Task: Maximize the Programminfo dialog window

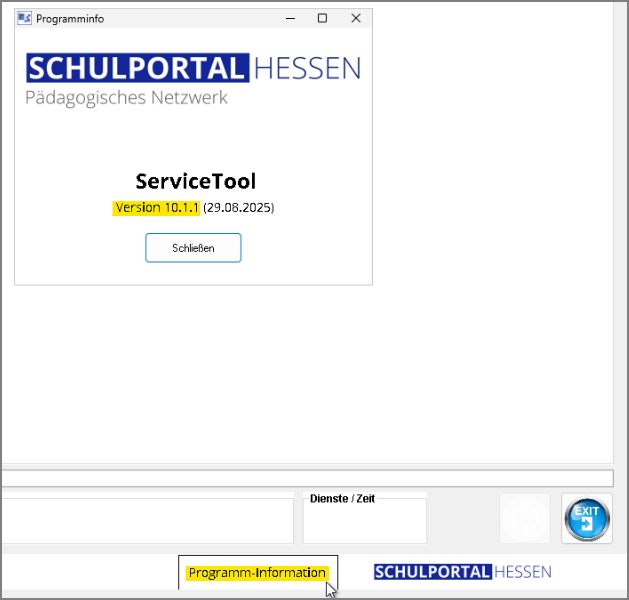Action: (x=322, y=18)
